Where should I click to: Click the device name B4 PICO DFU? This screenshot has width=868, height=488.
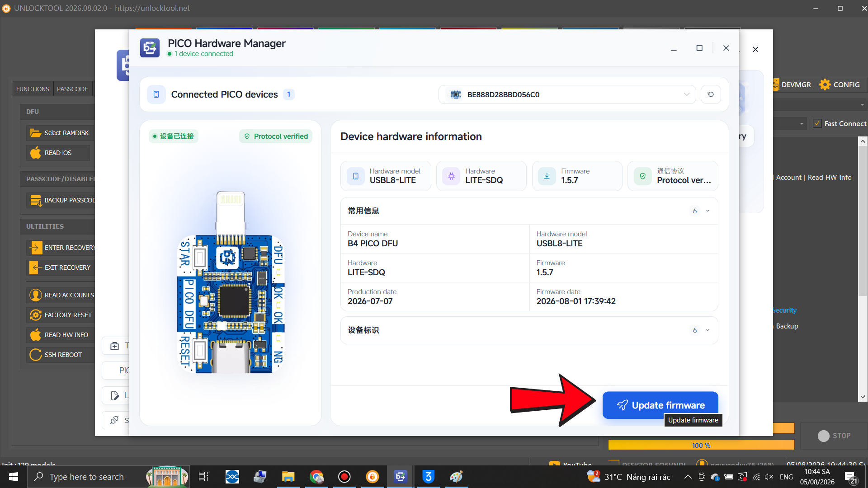pos(373,244)
